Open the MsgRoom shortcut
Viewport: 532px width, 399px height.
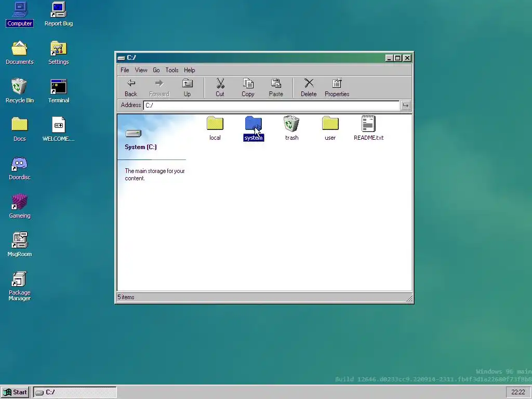20,245
